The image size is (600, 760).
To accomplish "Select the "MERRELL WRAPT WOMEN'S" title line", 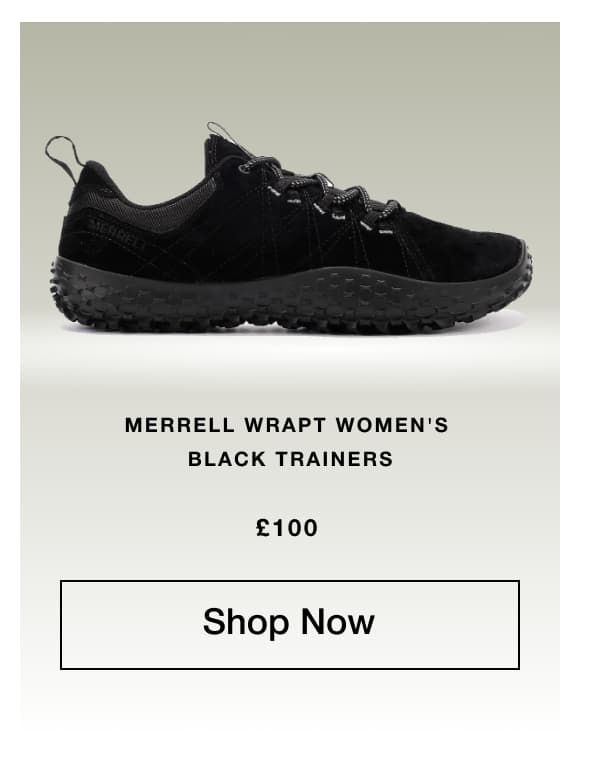I will (x=286, y=425).
